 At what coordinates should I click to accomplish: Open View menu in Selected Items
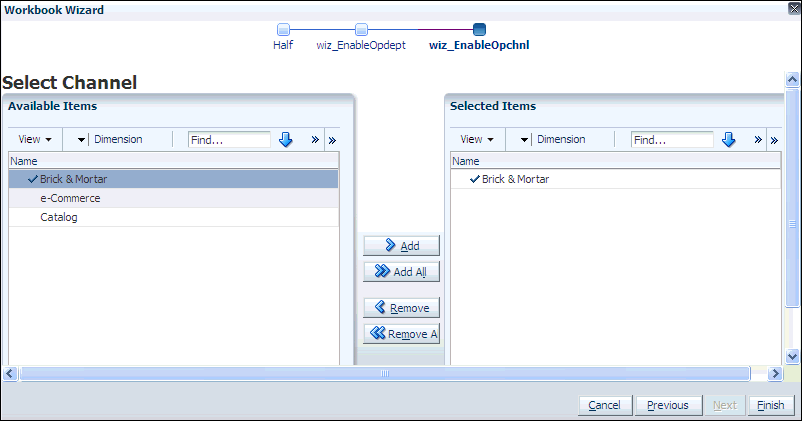point(477,139)
